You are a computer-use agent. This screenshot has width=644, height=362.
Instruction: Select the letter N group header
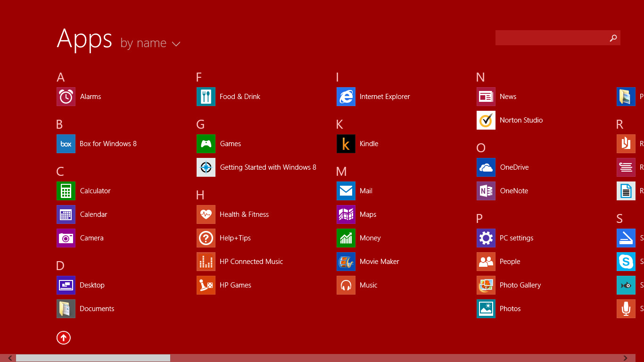click(480, 77)
